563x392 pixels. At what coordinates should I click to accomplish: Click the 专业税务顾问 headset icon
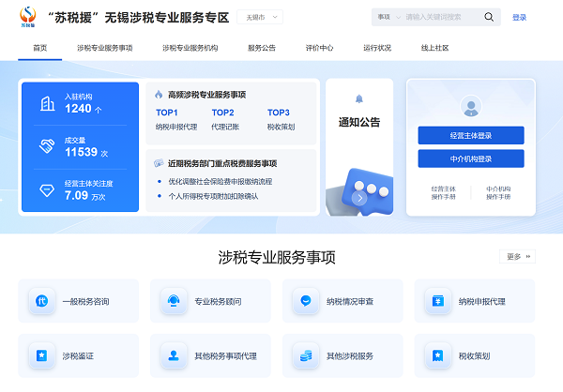(x=174, y=301)
